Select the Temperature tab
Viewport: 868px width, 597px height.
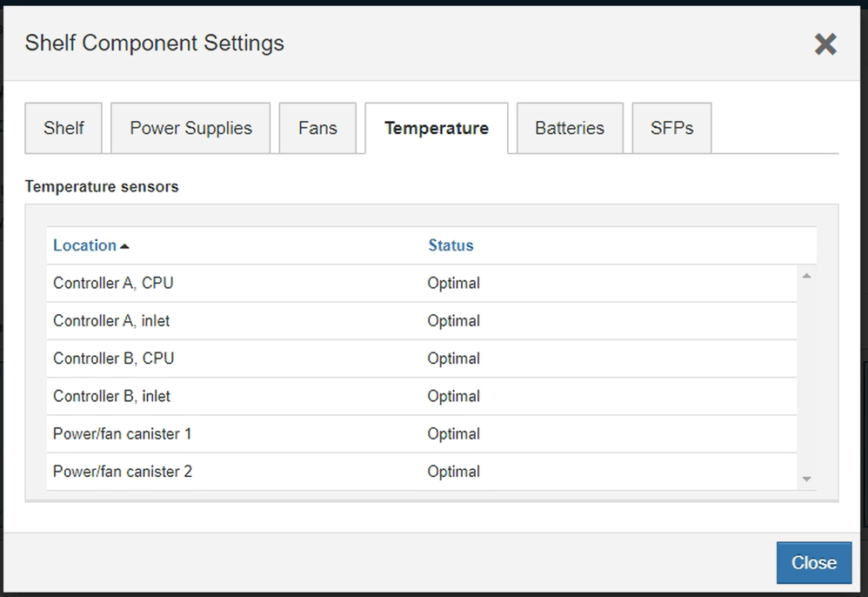point(436,128)
